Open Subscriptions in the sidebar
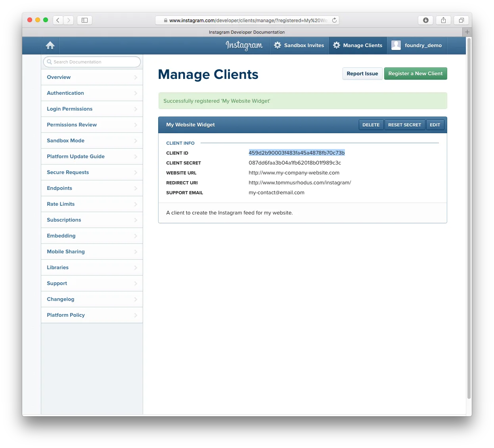 [x=92, y=220]
